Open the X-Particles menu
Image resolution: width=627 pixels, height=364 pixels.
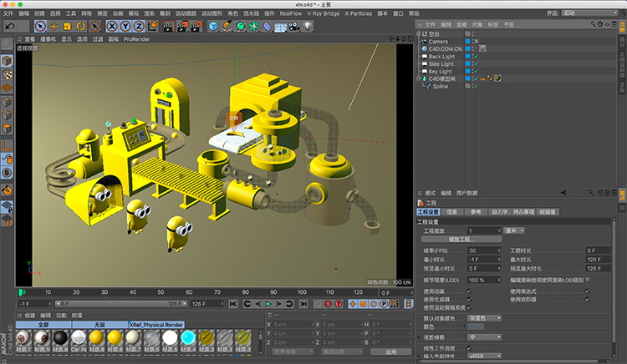pos(359,13)
